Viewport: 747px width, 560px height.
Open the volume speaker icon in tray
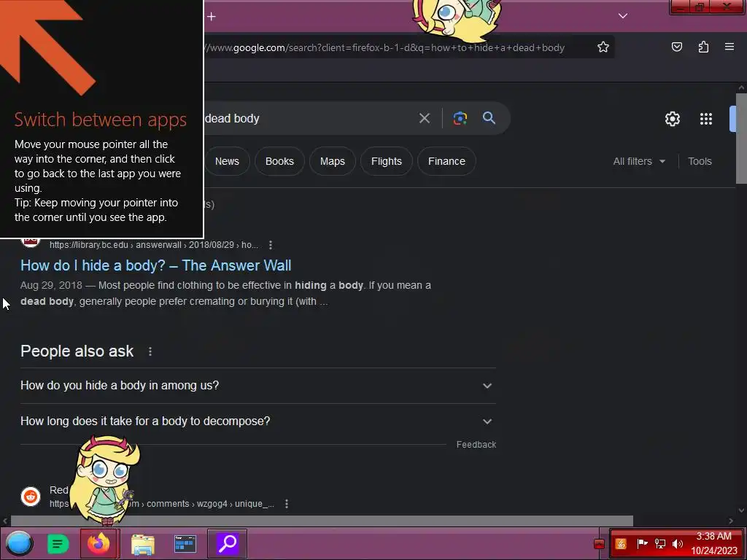(x=678, y=544)
